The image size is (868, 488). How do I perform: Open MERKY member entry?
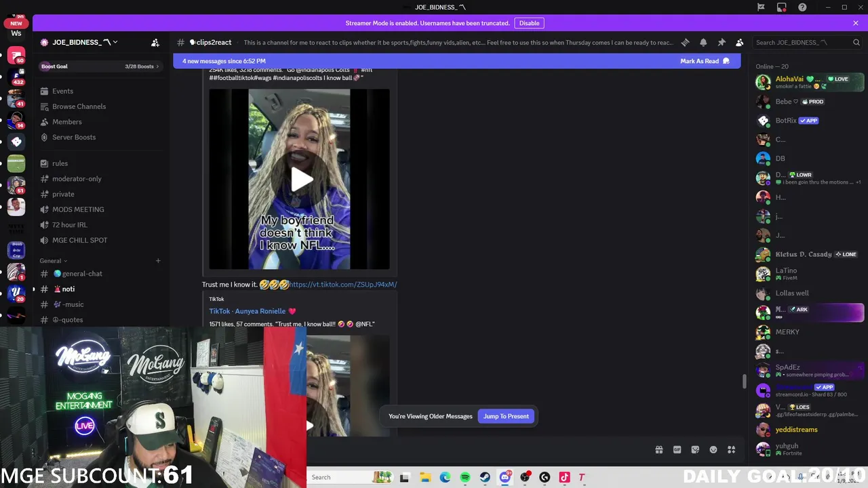click(809, 331)
